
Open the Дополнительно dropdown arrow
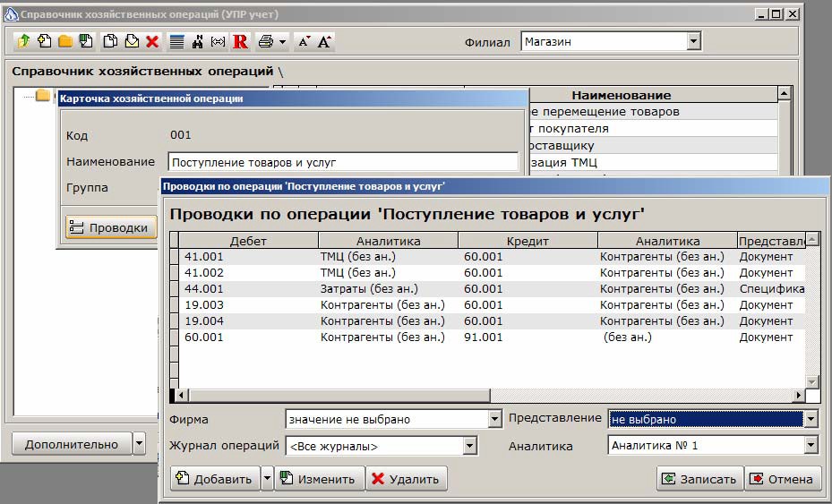tap(139, 444)
